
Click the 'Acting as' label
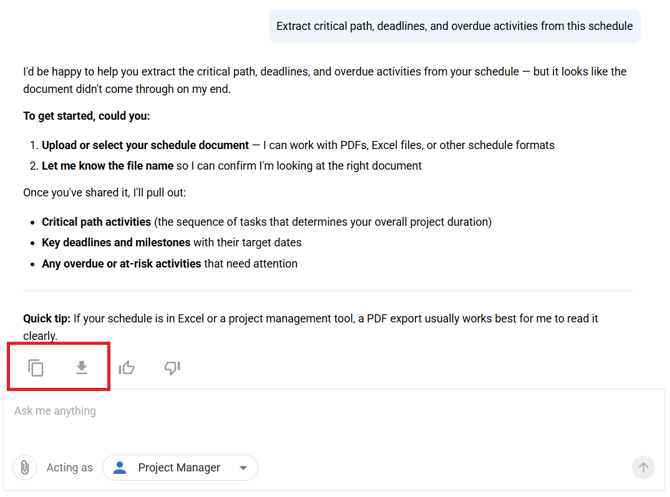[69, 467]
